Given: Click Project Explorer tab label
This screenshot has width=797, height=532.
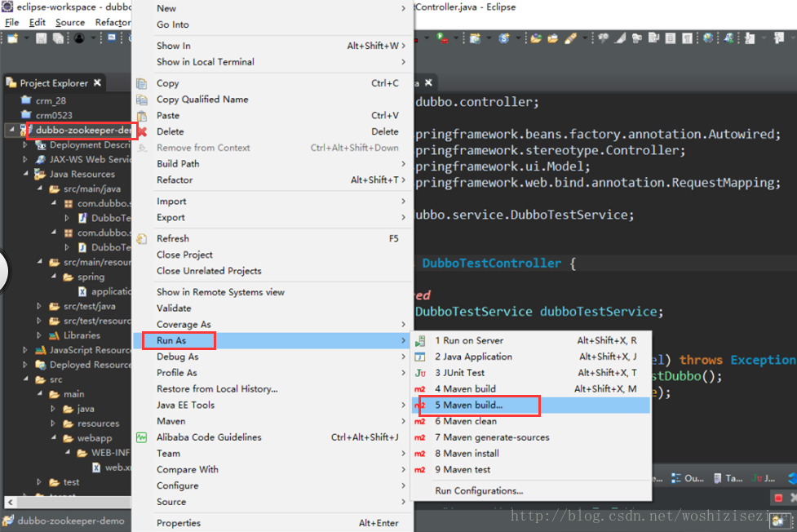Looking at the screenshot, I should (x=54, y=83).
